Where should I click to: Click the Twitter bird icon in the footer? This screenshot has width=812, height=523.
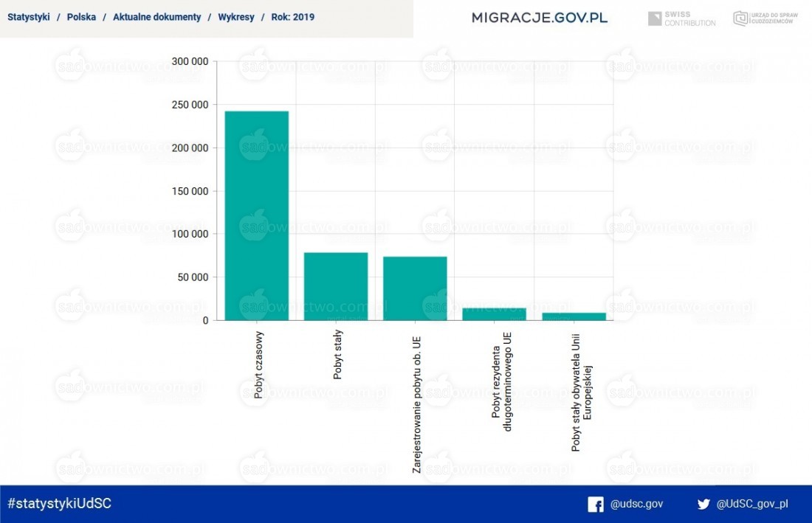pyautogui.click(x=703, y=505)
